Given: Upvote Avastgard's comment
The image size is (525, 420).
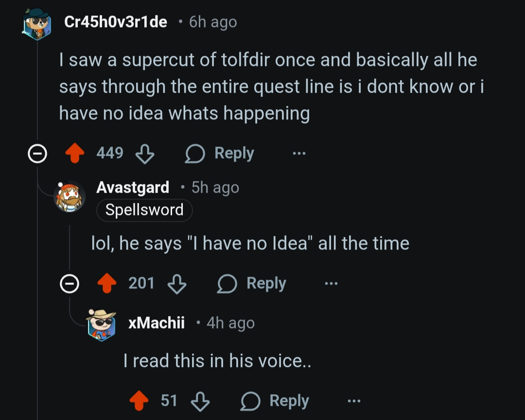Looking at the screenshot, I should [107, 284].
